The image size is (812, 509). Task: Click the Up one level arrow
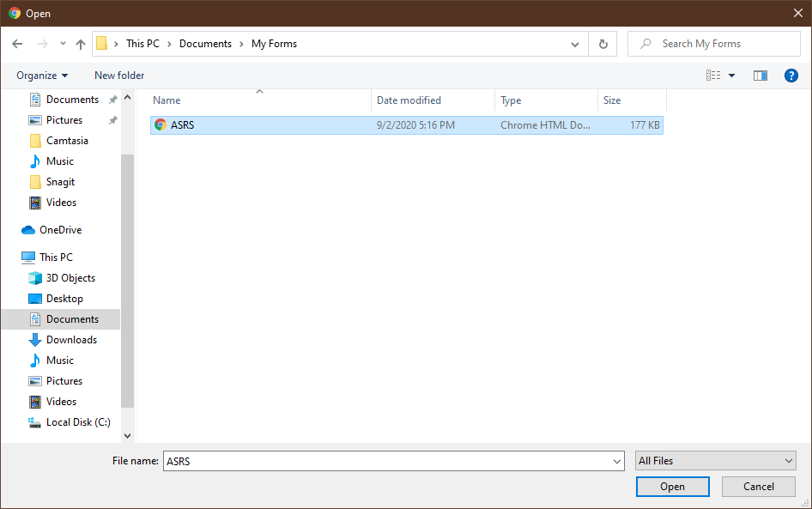point(81,44)
